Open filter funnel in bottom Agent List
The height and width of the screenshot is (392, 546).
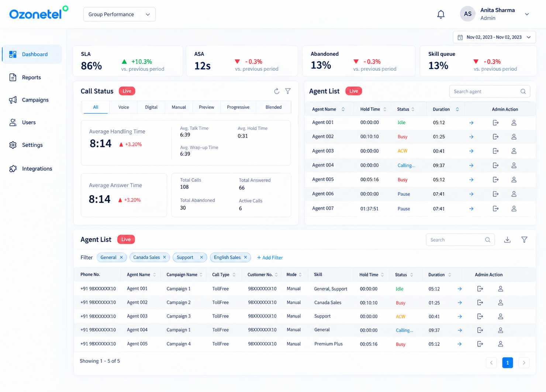point(524,240)
